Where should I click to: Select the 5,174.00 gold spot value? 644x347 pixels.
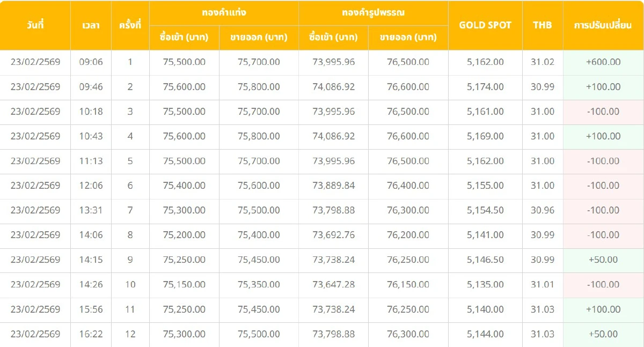pos(485,87)
